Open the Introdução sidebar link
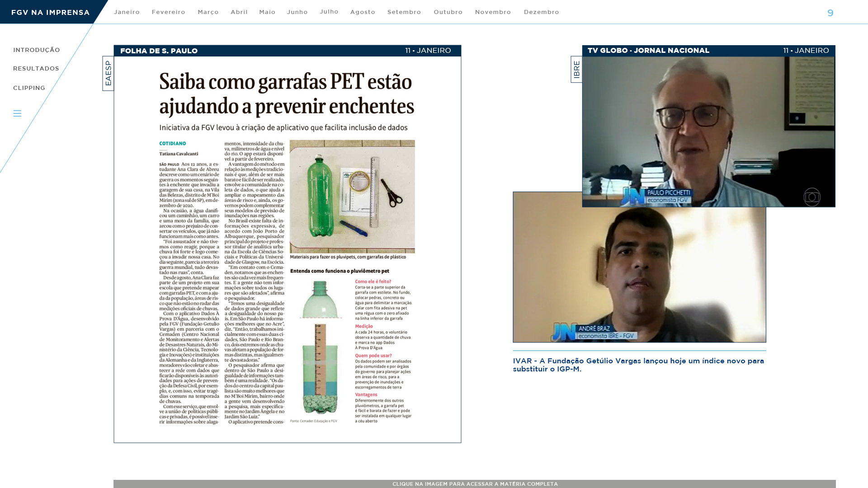This screenshot has height=488, width=868. click(36, 50)
